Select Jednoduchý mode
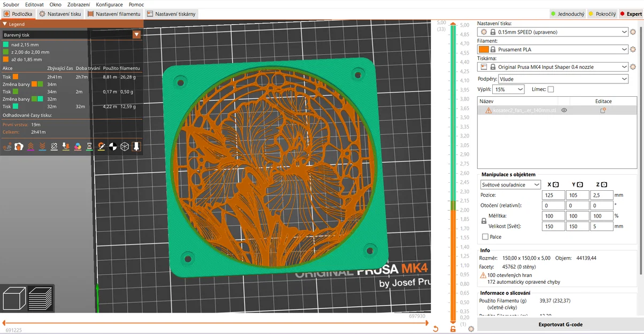The height and width of the screenshot is (334, 644). [567, 14]
